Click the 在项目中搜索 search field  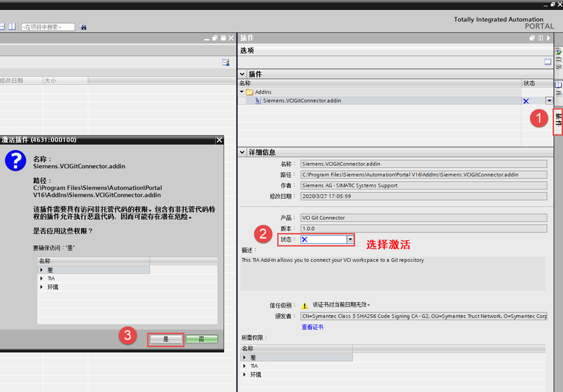[x=48, y=27]
